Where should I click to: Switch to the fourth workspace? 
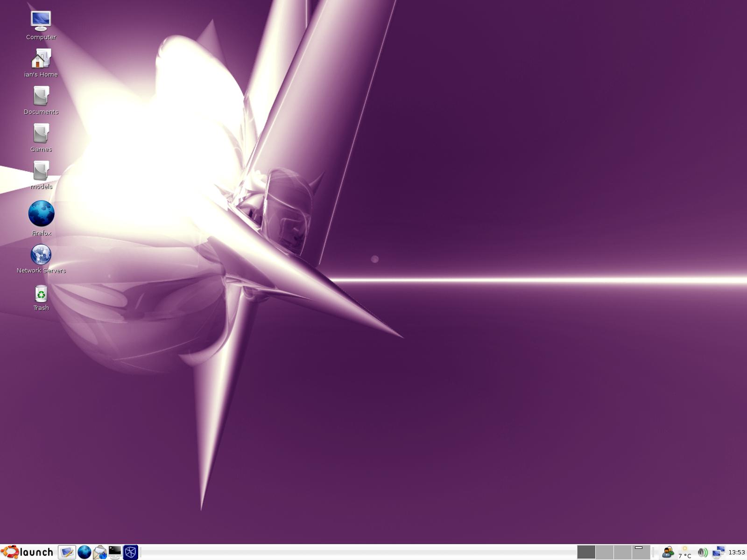(641, 552)
